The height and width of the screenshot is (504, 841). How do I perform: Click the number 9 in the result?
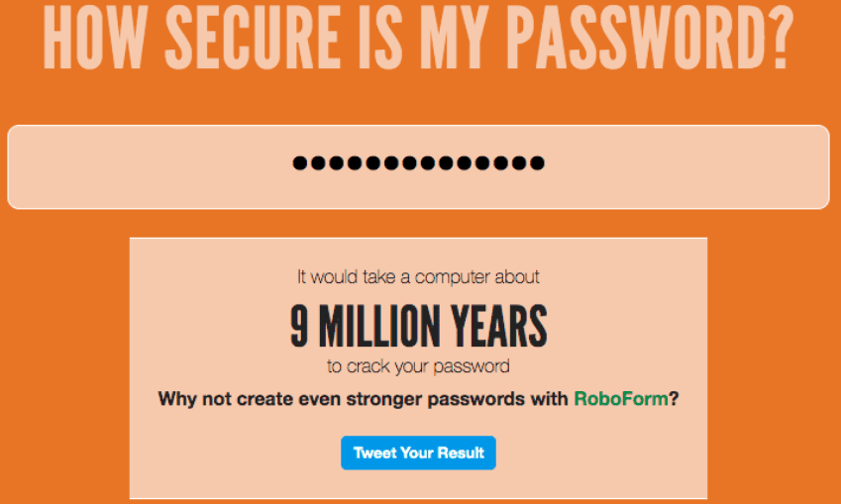(x=299, y=327)
